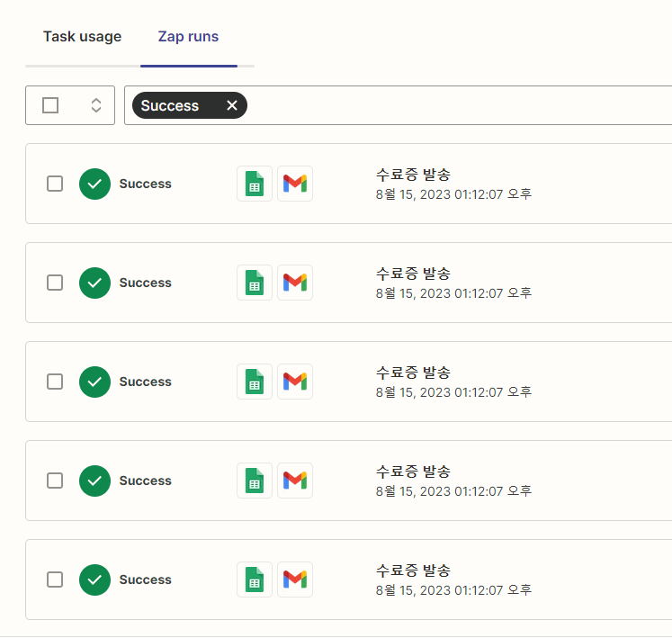This screenshot has width=672, height=638.
Task: Open fourth run titled 수료증 발송
Action: (x=413, y=472)
